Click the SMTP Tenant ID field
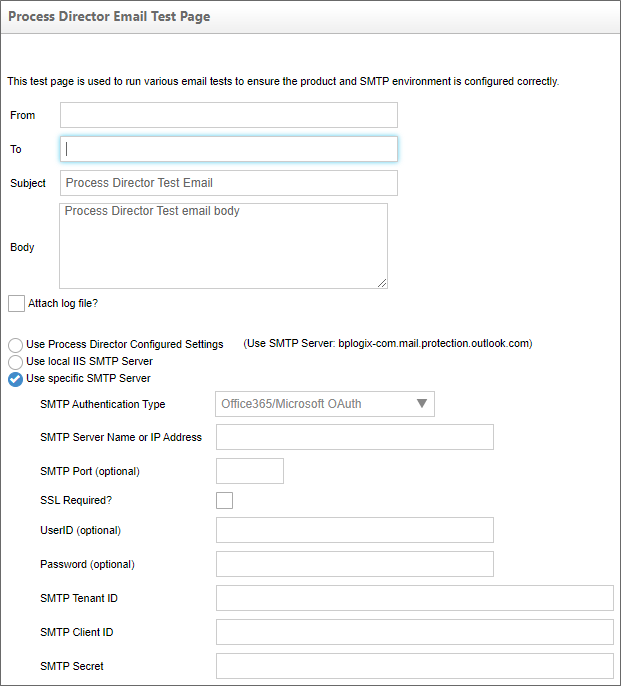The image size is (621, 686). coord(414,598)
